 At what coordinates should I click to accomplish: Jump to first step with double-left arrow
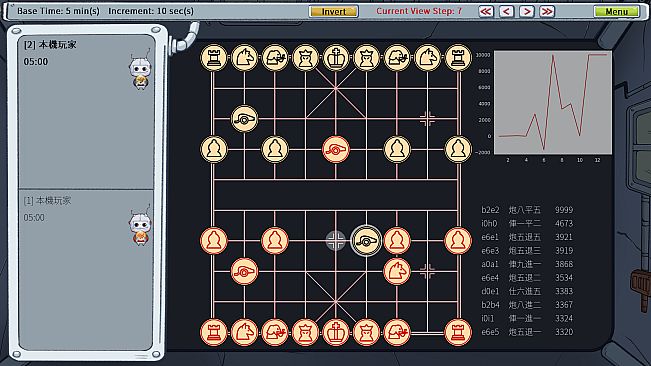point(486,11)
